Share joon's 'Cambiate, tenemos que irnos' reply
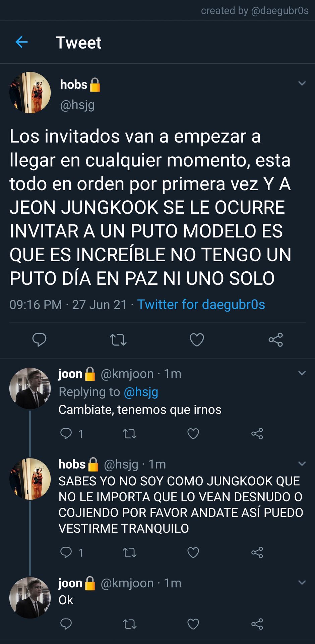This screenshot has width=315, height=644. click(x=257, y=434)
